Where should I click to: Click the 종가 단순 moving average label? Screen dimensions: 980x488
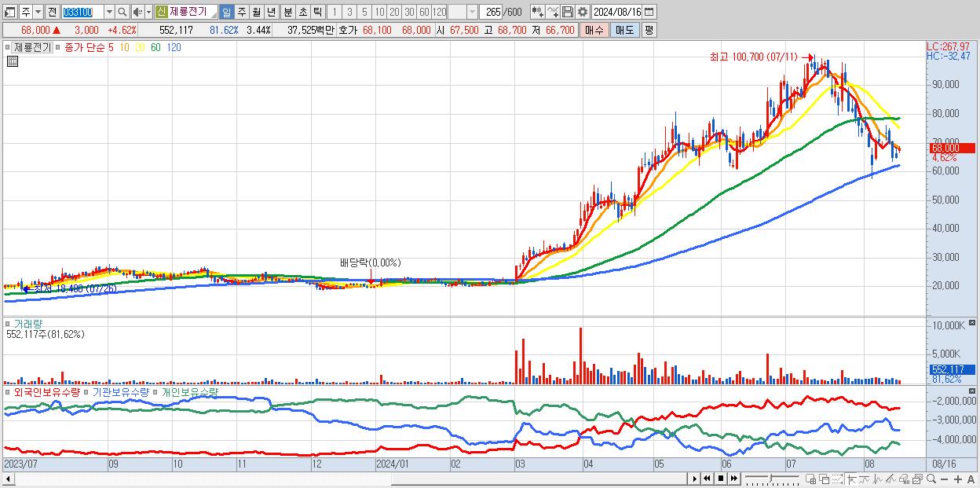click(85, 47)
